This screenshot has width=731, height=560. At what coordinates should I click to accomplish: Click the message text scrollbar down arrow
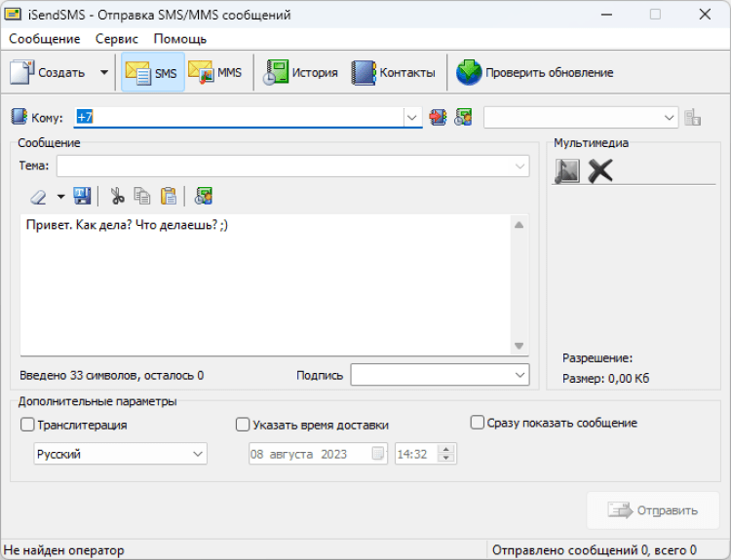point(519,346)
